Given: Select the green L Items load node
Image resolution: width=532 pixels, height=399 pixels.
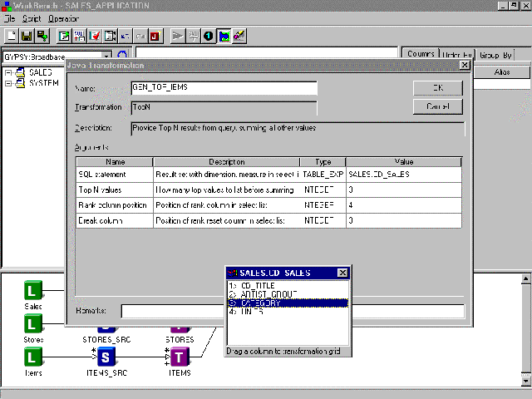Looking at the screenshot, I should coord(32,357).
